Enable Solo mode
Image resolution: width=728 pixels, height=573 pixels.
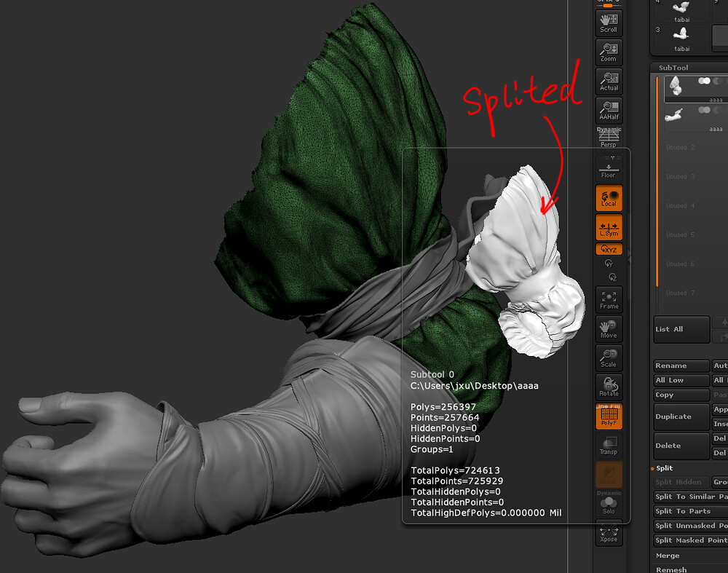tap(609, 503)
